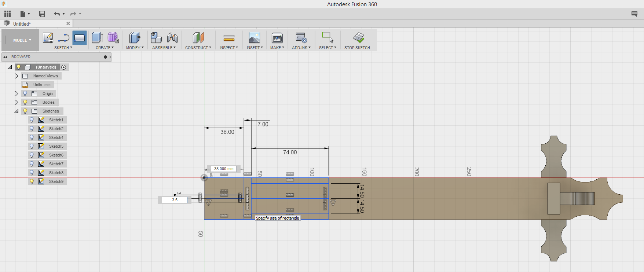
Task: Toggle visibility bulb of Sketch5
Action: tap(32, 146)
